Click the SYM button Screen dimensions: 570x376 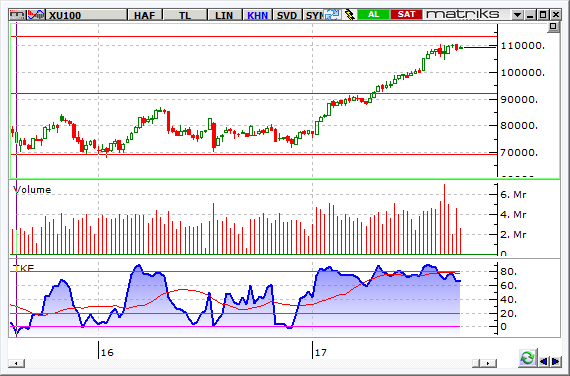313,15
